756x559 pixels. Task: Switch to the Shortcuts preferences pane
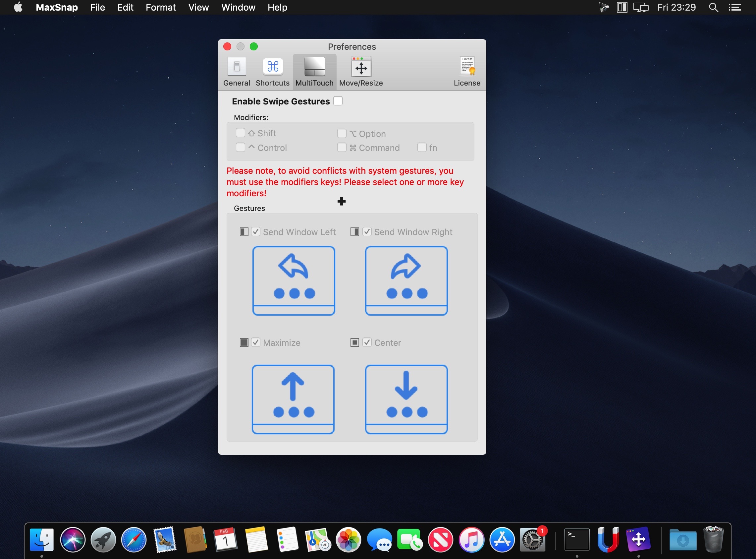coord(273,72)
